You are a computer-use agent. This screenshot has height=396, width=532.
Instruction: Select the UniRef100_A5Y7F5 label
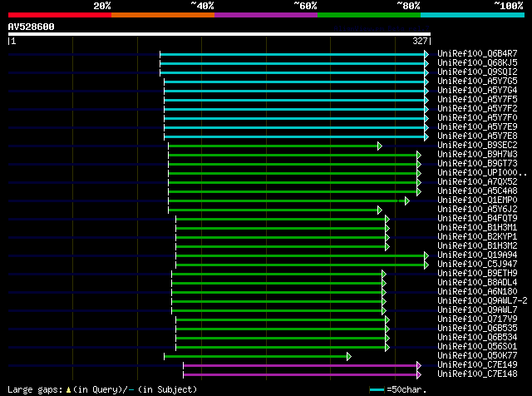pyautogui.click(x=477, y=100)
